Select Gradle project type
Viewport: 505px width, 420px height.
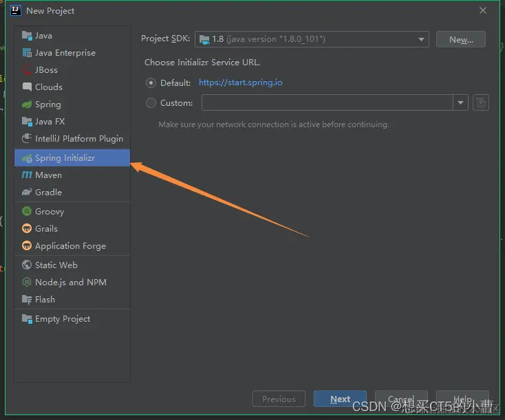click(72, 192)
